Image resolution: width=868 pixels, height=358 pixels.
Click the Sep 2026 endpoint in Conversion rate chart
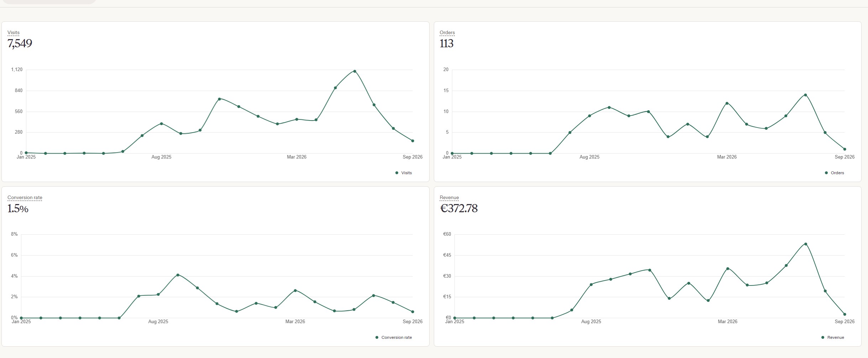pos(412,312)
